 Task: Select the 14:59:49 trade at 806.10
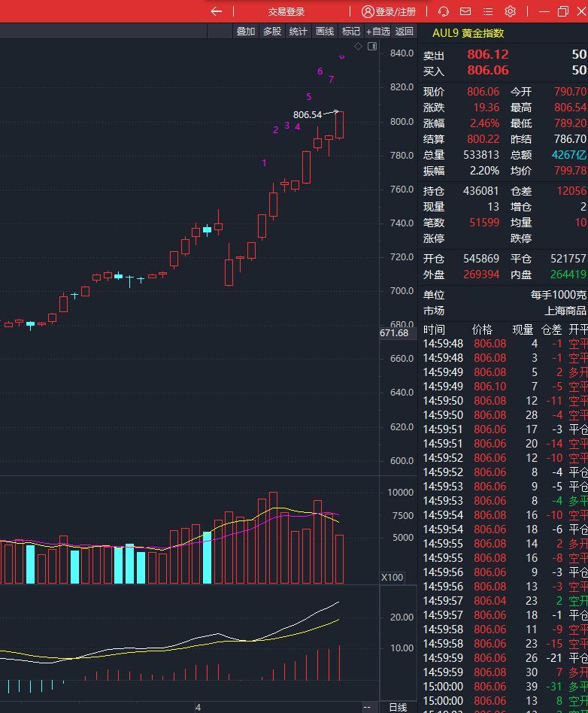tap(505, 387)
